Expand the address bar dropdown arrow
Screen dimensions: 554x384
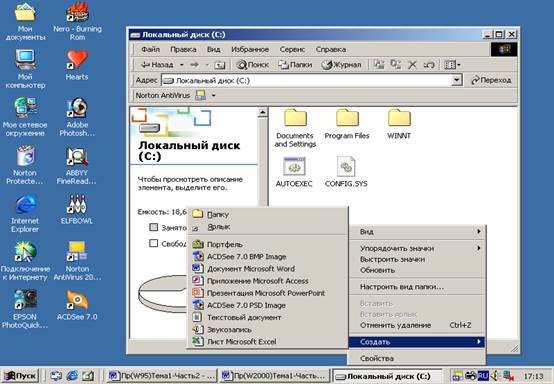[x=456, y=80]
